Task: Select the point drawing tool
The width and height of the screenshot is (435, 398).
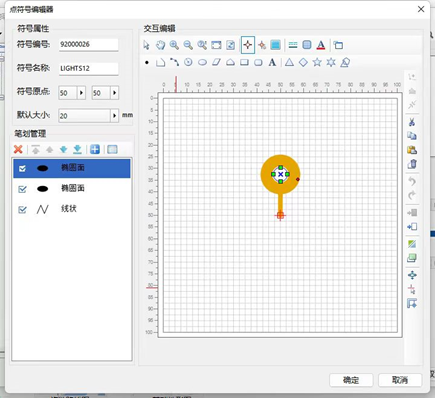Action: click(x=147, y=62)
